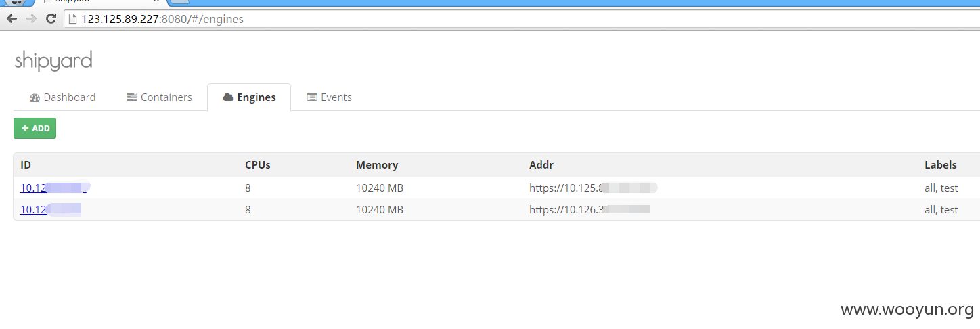Switch to the Containers tab

[x=160, y=97]
